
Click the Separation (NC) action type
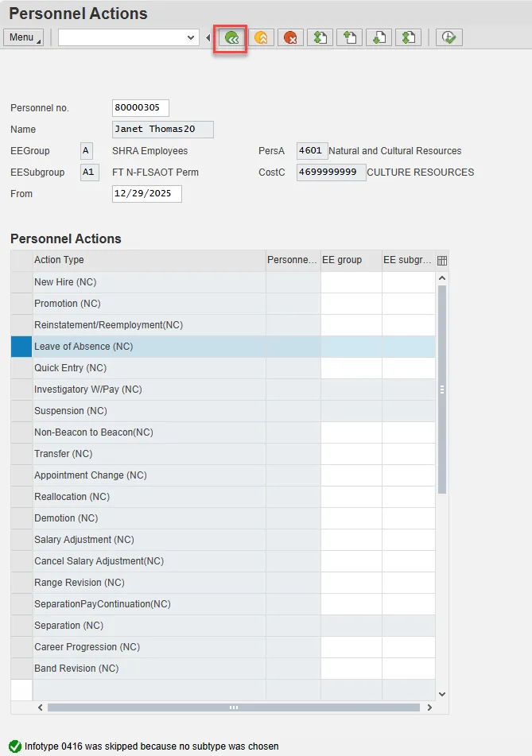pos(69,626)
